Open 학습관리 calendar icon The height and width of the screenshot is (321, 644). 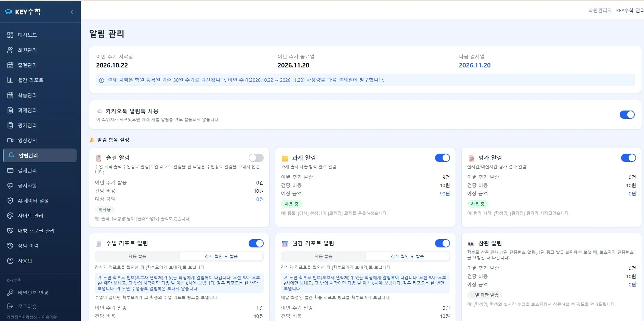[x=10, y=95]
